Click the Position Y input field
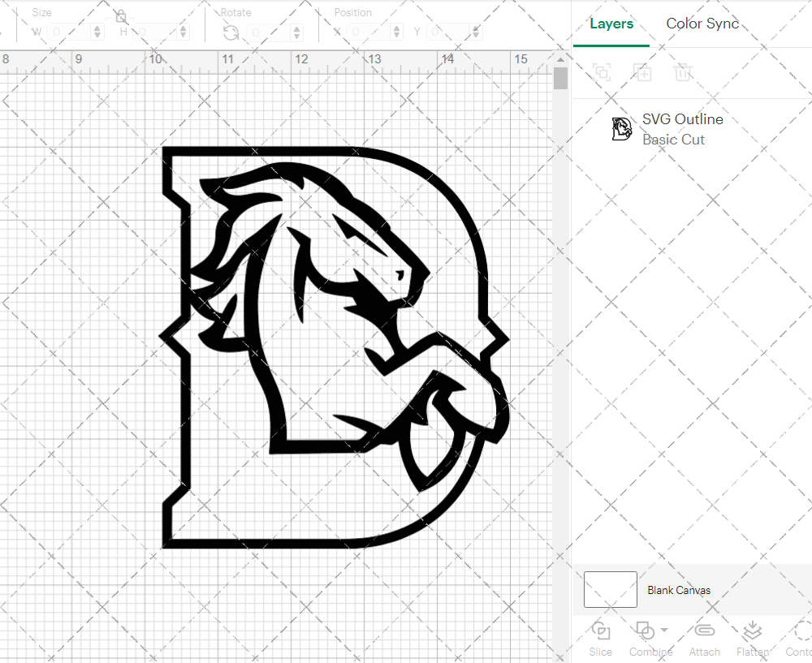The height and width of the screenshot is (663, 812). pos(448,32)
